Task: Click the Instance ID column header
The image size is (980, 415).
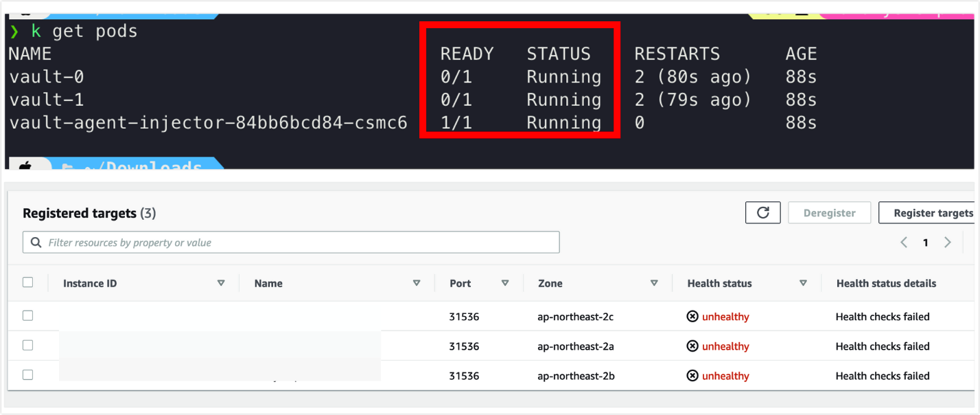Action: tap(90, 283)
